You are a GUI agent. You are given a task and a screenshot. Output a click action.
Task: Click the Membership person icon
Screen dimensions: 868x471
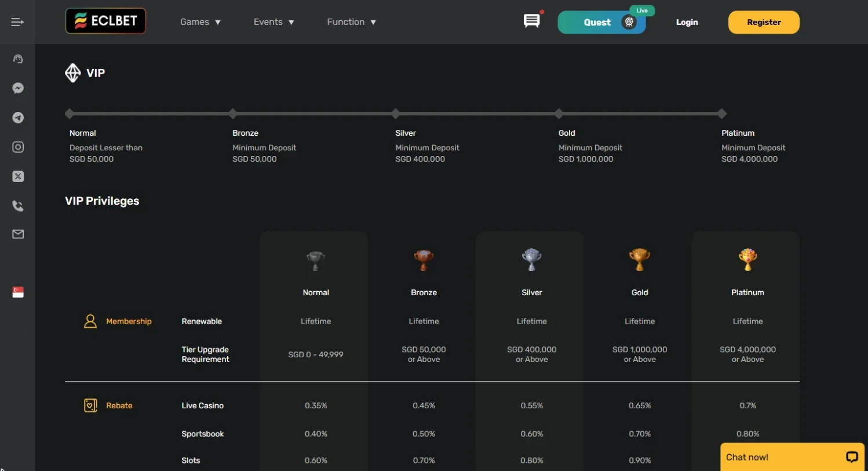pyautogui.click(x=90, y=321)
